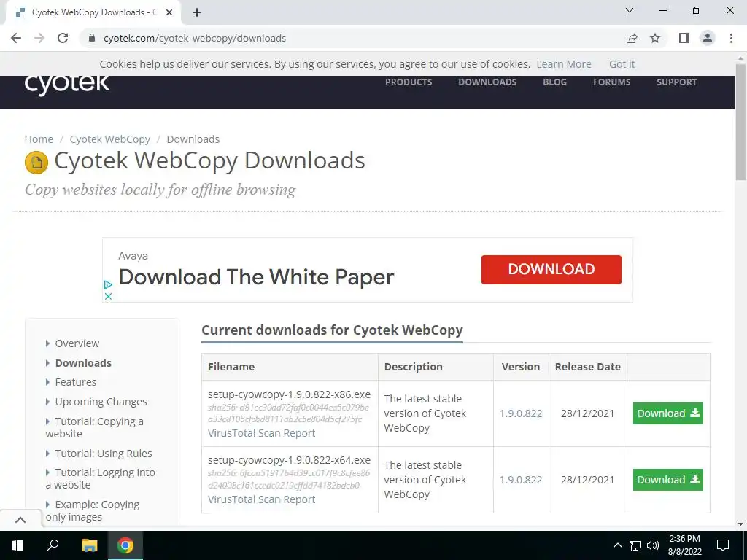Open the volume speaker tray icon
Screen dimensions: 747x560
[653, 545]
